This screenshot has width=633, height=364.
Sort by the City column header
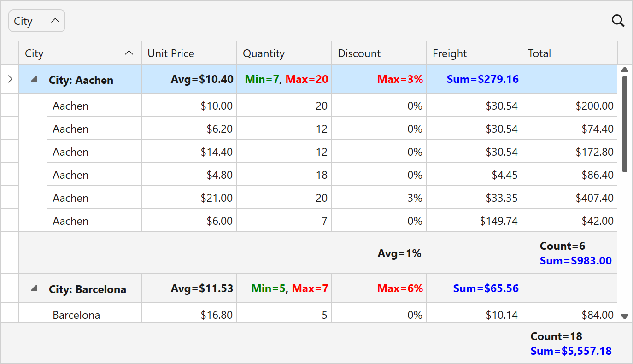(x=80, y=53)
